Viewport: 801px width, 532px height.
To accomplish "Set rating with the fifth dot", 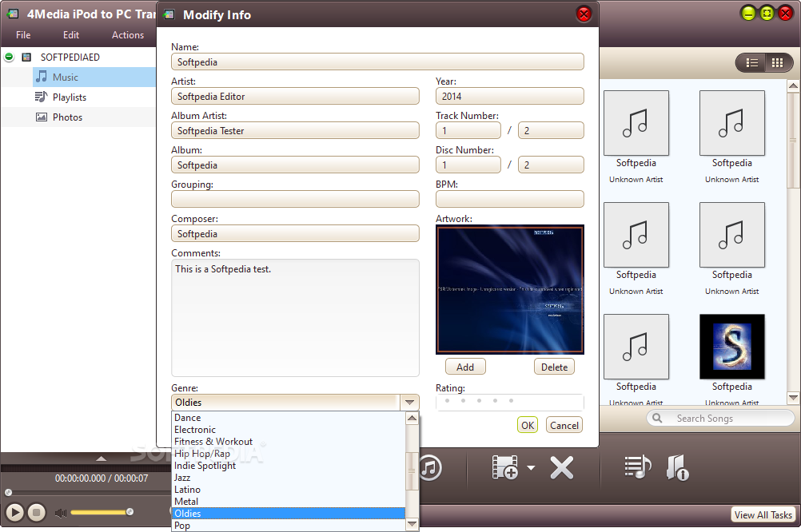I will tap(511, 401).
